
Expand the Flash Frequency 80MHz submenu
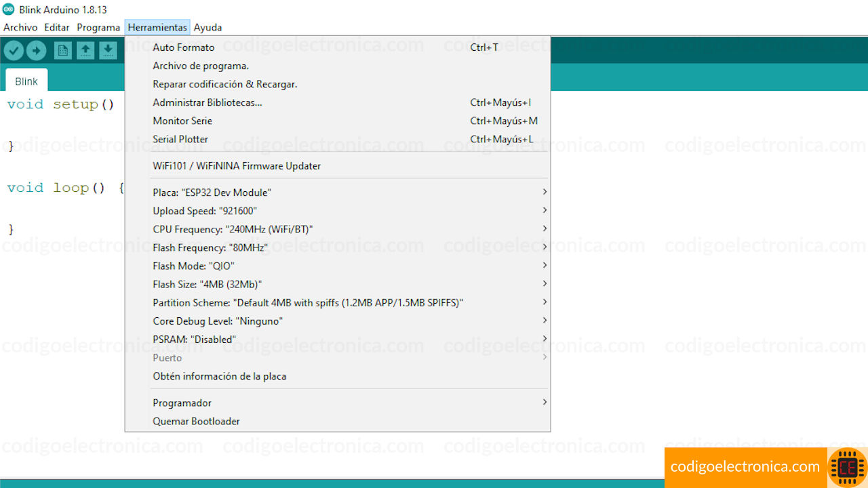click(x=338, y=247)
